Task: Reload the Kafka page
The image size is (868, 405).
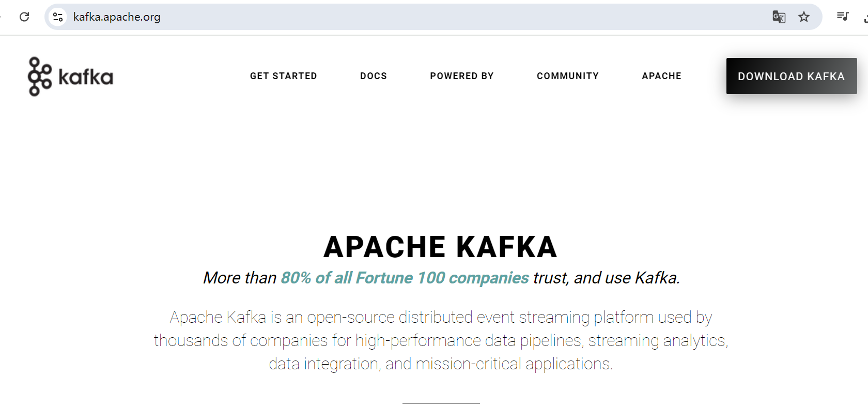Action: [24, 17]
